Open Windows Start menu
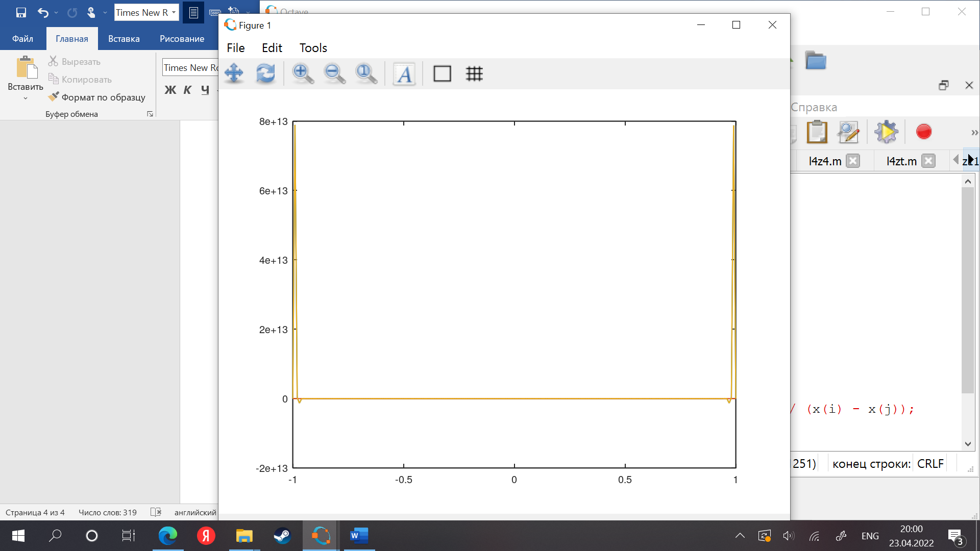Image resolution: width=980 pixels, height=551 pixels. (18, 536)
